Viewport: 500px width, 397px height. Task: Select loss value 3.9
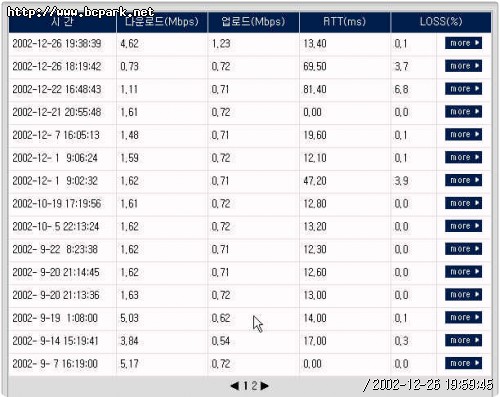[x=401, y=181]
